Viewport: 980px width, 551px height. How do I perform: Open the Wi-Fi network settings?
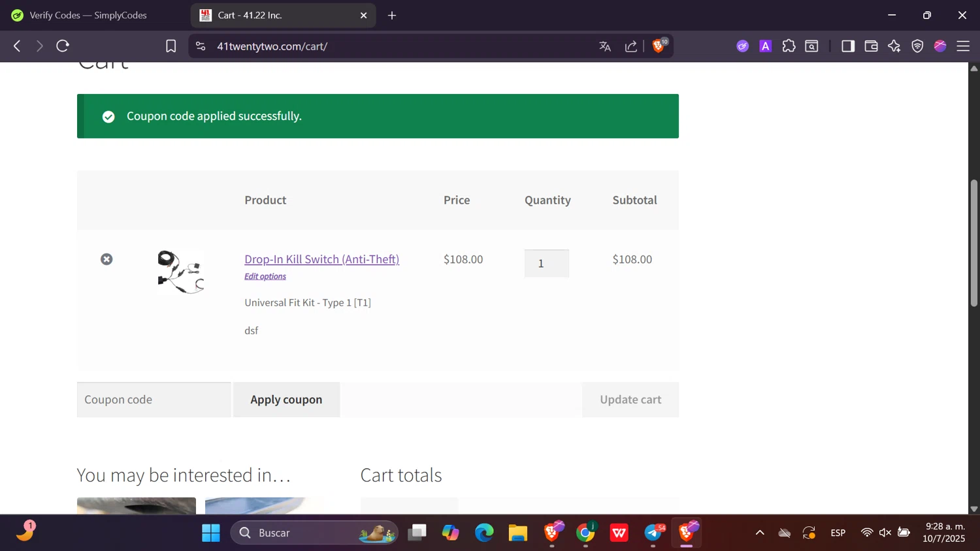tap(867, 533)
